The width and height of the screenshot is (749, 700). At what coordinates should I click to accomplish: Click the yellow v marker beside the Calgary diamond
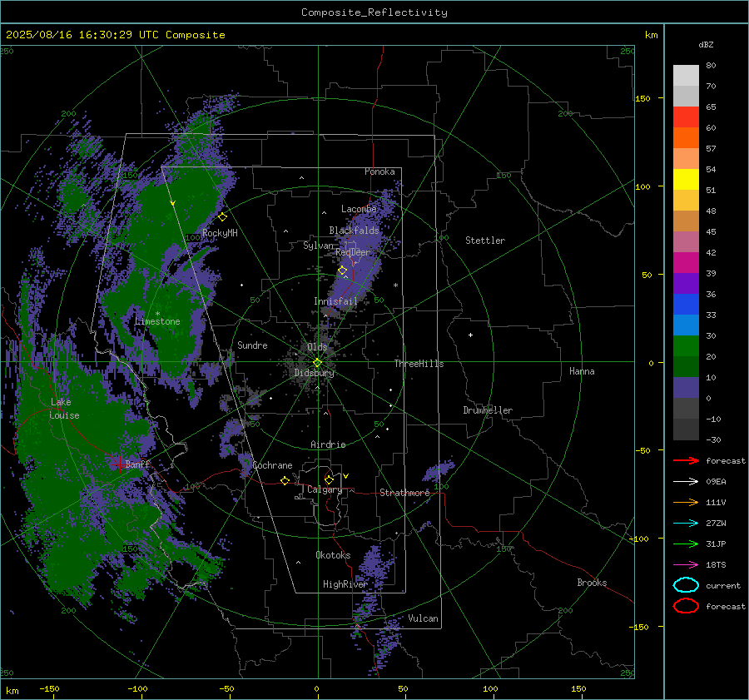[345, 476]
